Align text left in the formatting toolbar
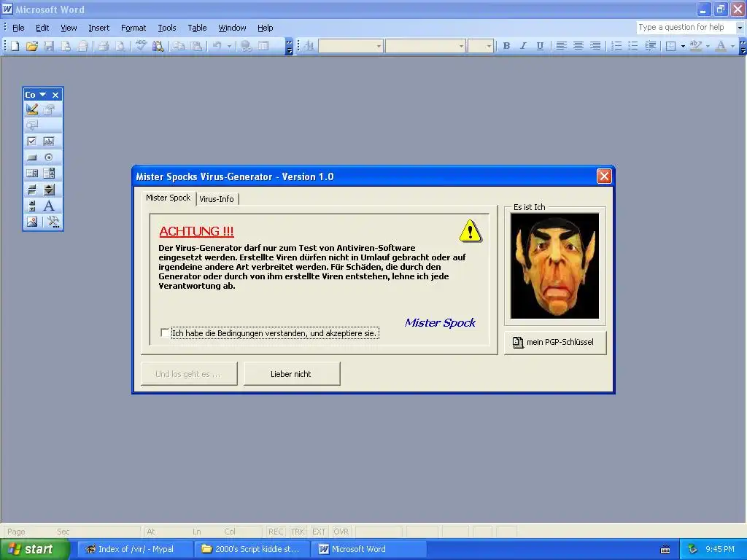 [561, 46]
